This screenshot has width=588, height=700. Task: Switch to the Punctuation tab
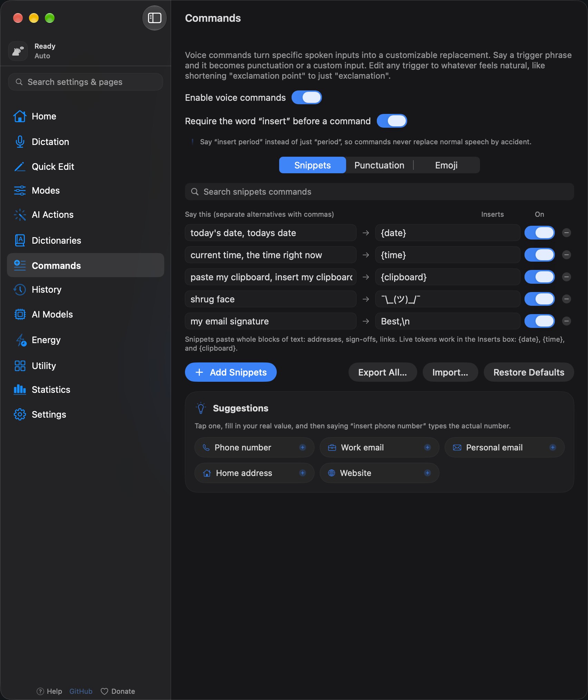tap(379, 165)
